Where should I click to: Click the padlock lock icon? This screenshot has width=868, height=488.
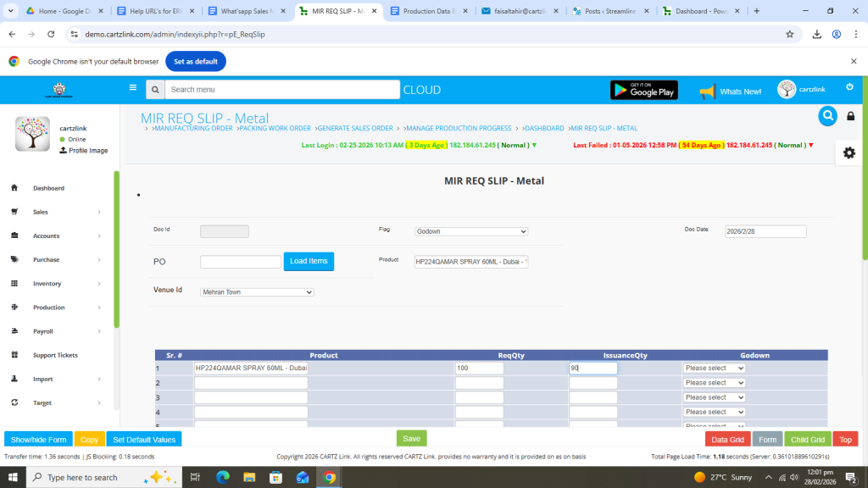point(850,117)
